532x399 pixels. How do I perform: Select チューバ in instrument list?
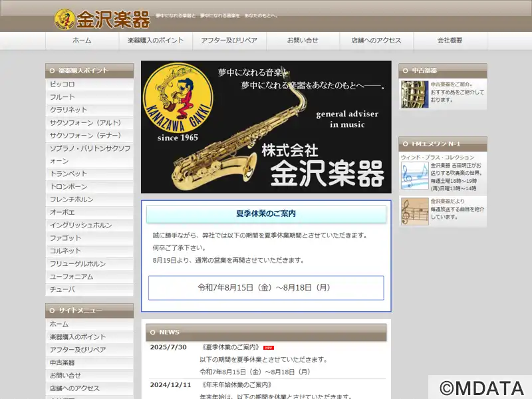tap(90, 290)
